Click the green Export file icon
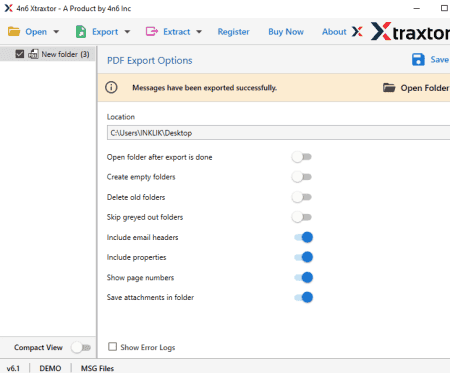The width and height of the screenshot is (450, 373). (x=81, y=32)
